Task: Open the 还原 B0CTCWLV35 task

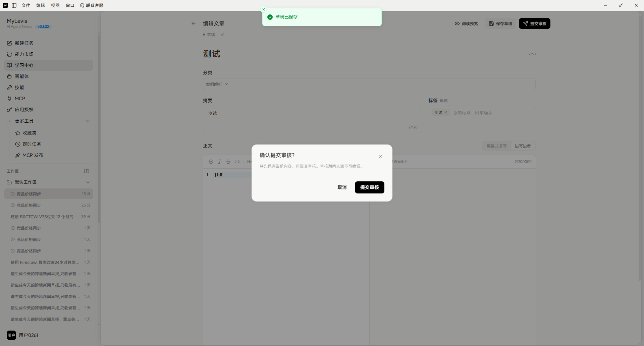Action: pyautogui.click(x=49, y=217)
